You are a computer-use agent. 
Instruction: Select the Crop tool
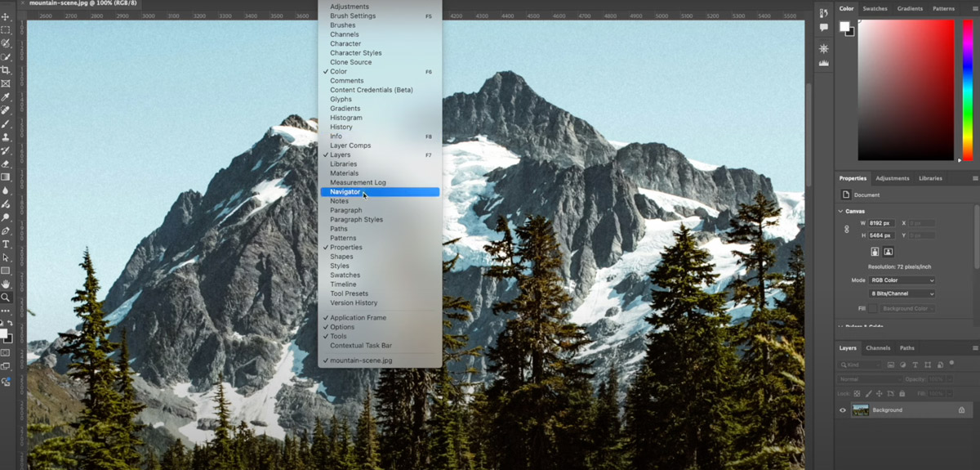click(6, 70)
